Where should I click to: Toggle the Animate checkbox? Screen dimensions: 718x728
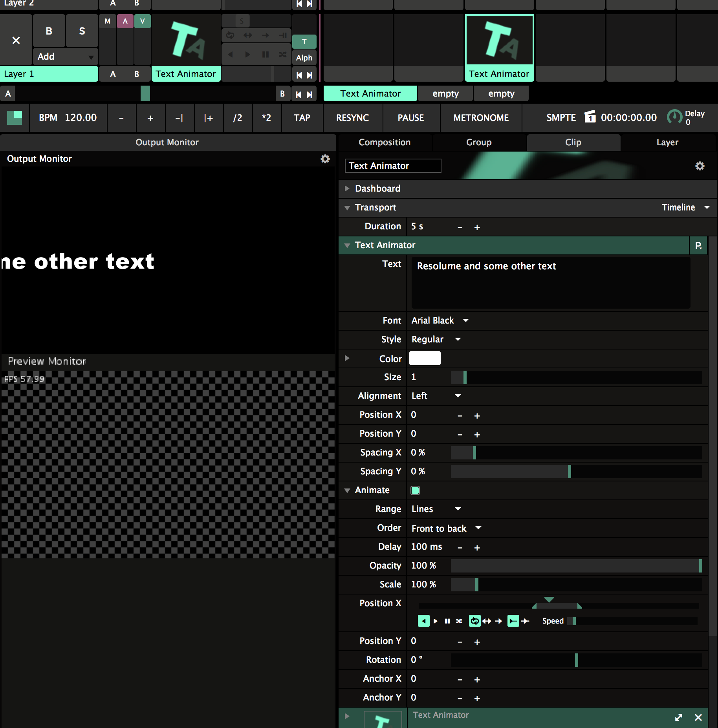415,490
